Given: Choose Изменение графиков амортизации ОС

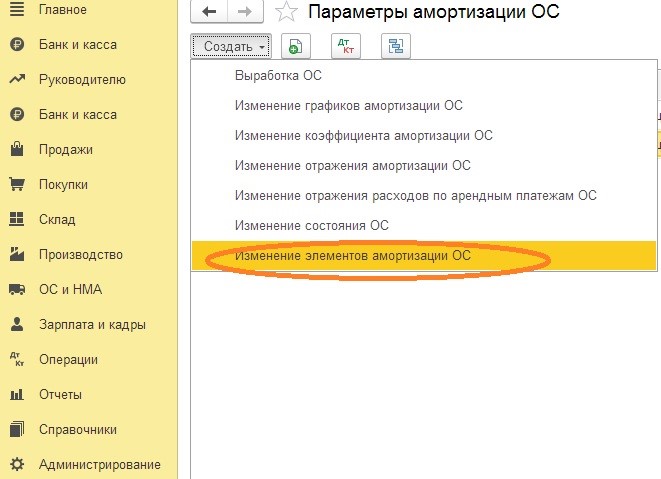Looking at the screenshot, I should click(x=424, y=105).
